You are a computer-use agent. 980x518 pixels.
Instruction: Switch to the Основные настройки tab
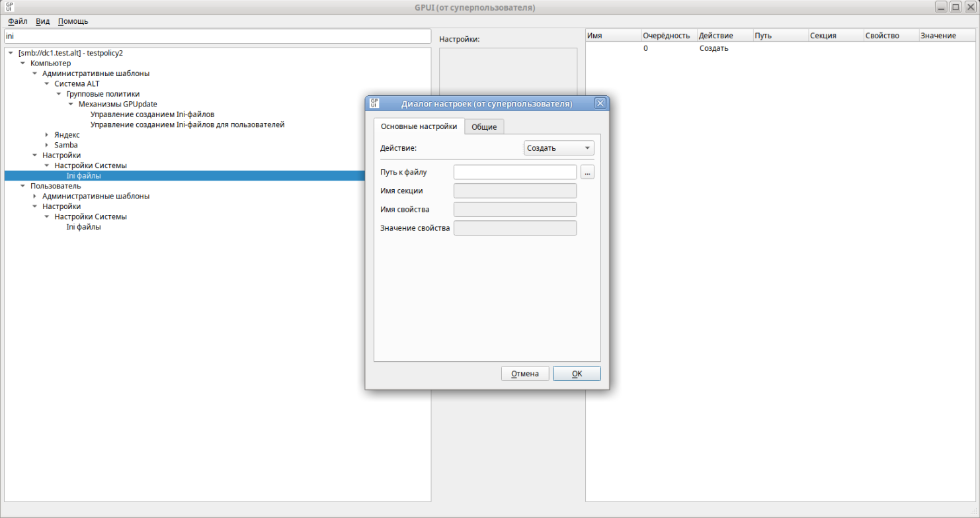click(419, 126)
